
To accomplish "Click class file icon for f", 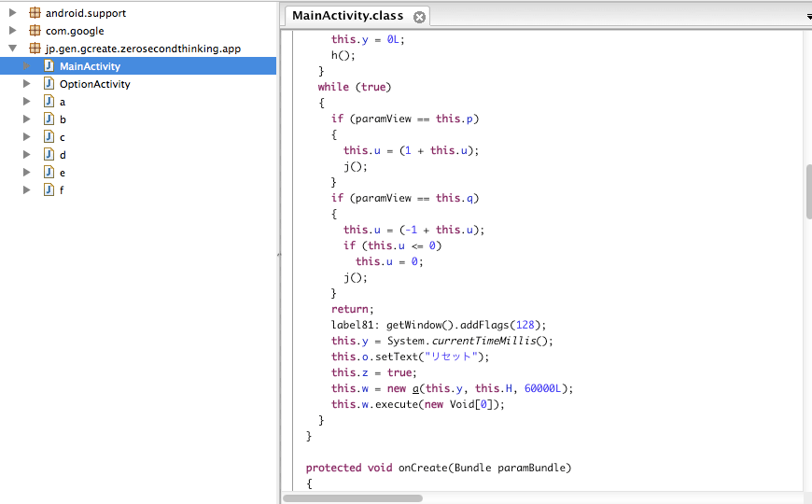I will pyautogui.click(x=49, y=190).
